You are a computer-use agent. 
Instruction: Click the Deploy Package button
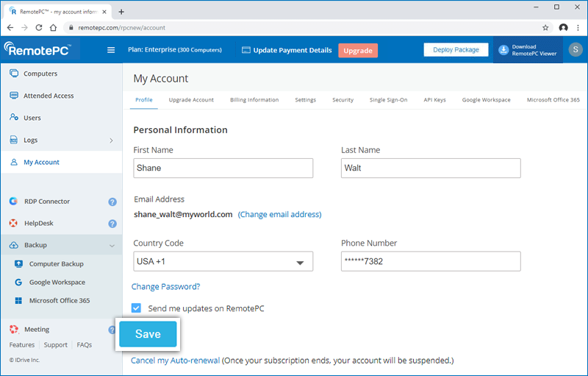(x=455, y=50)
